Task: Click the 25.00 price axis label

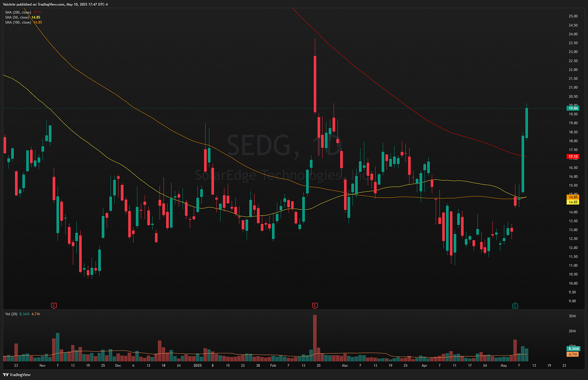Action: click(573, 16)
